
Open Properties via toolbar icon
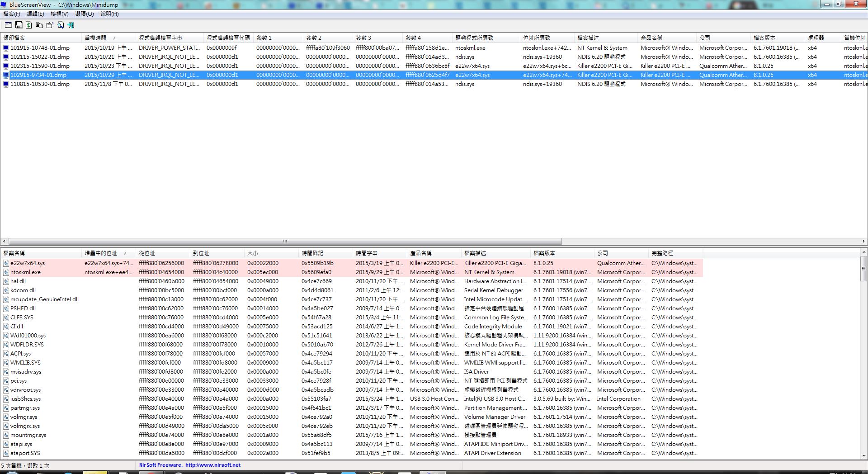[50, 25]
